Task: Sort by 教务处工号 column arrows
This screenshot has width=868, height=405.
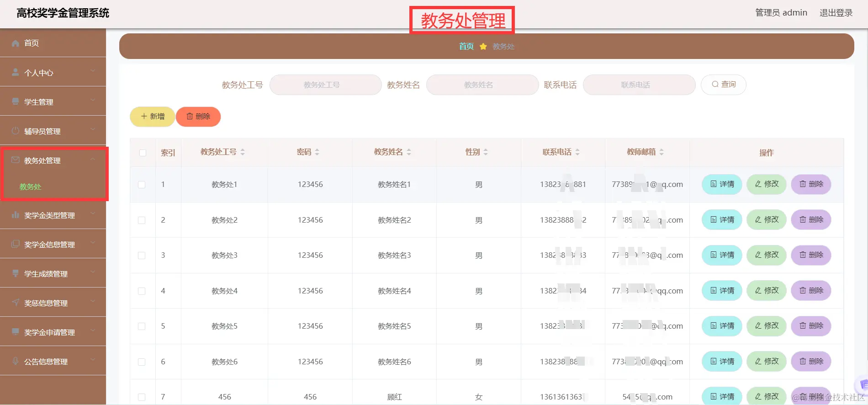Action: pyautogui.click(x=243, y=152)
